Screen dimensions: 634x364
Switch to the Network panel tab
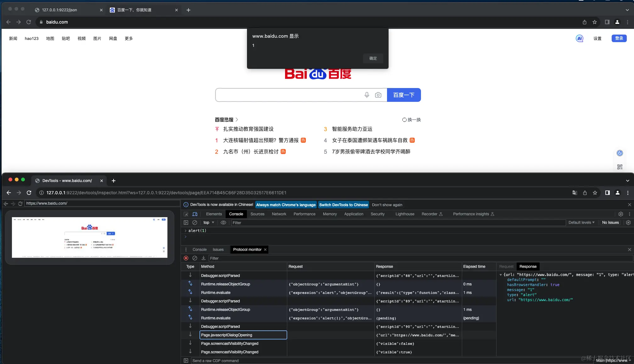click(x=279, y=214)
